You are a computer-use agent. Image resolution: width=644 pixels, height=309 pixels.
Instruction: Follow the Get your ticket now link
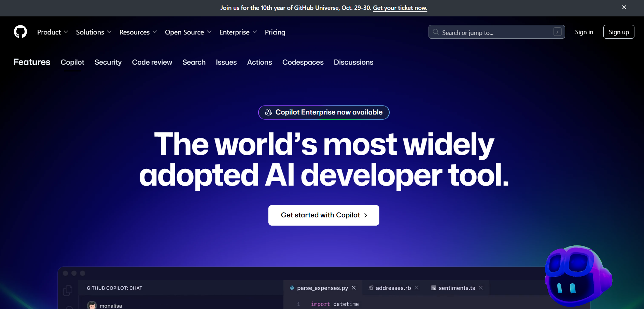[400, 8]
